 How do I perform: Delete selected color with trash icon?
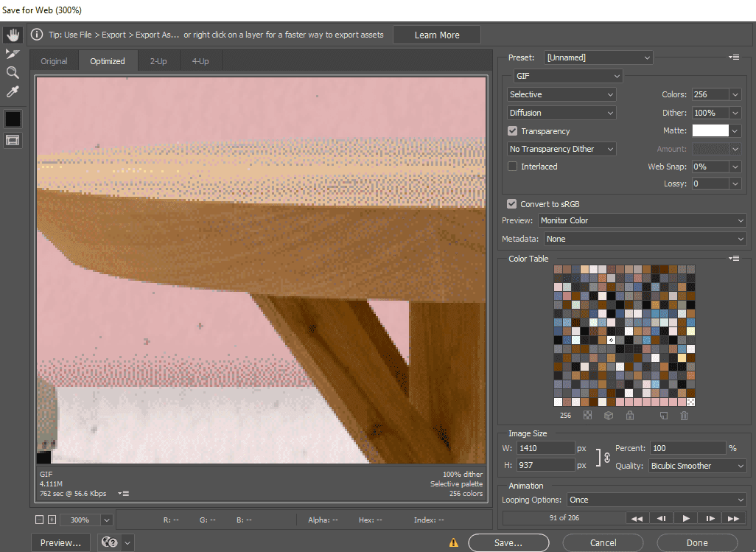(x=684, y=416)
